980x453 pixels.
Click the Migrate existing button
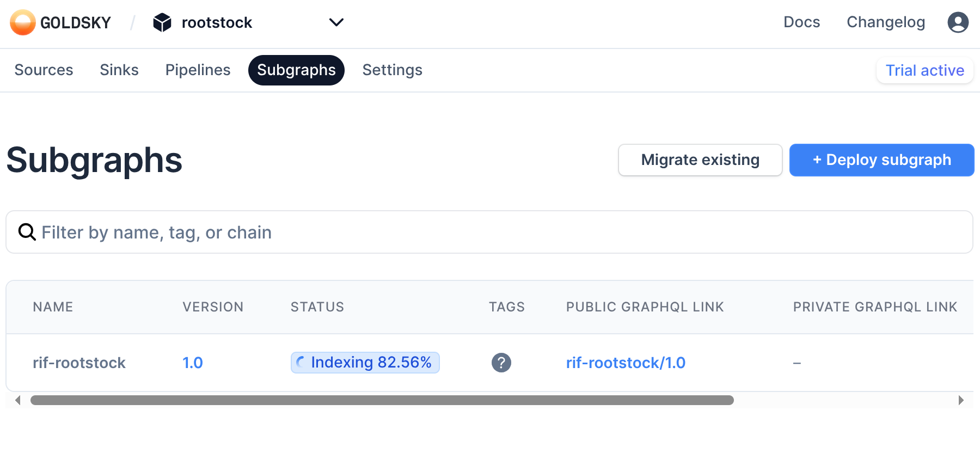pyautogui.click(x=700, y=160)
